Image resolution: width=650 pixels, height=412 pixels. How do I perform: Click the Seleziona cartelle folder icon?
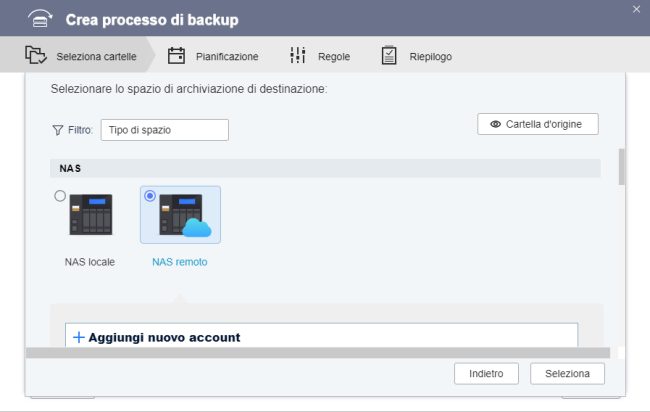click(36, 55)
